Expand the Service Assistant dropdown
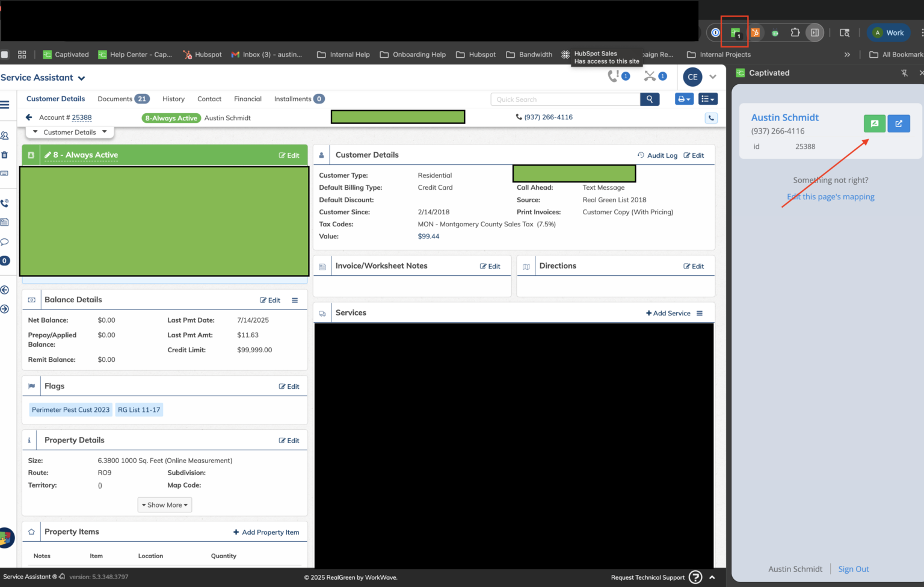This screenshot has width=924, height=587. (x=82, y=78)
